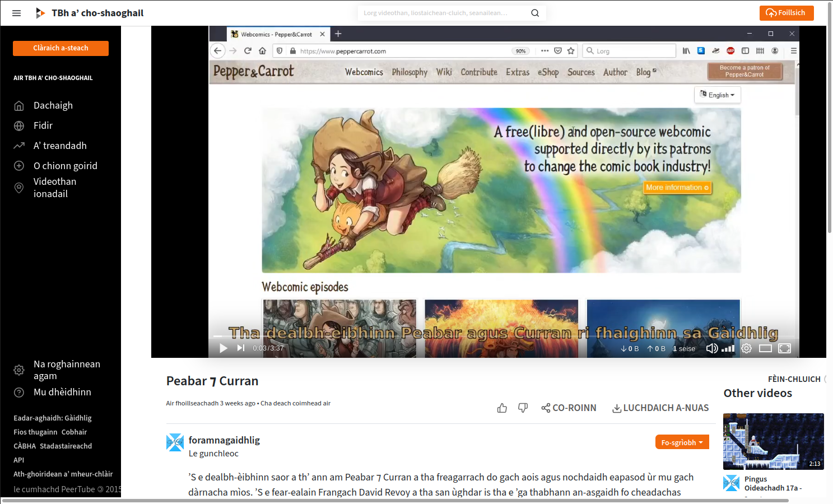Mute the video player sound
This screenshot has width=833, height=504.
click(711, 348)
